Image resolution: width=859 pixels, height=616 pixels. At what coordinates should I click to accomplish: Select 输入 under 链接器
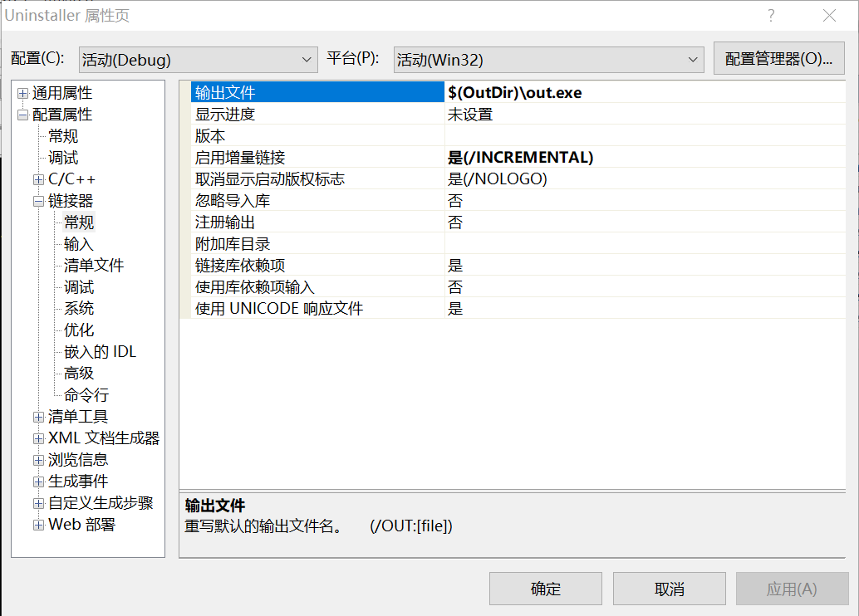point(79,244)
